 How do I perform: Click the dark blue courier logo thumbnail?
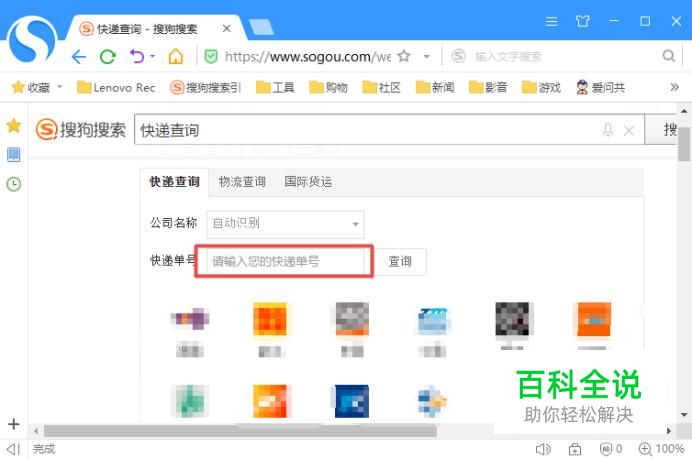tap(352, 401)
